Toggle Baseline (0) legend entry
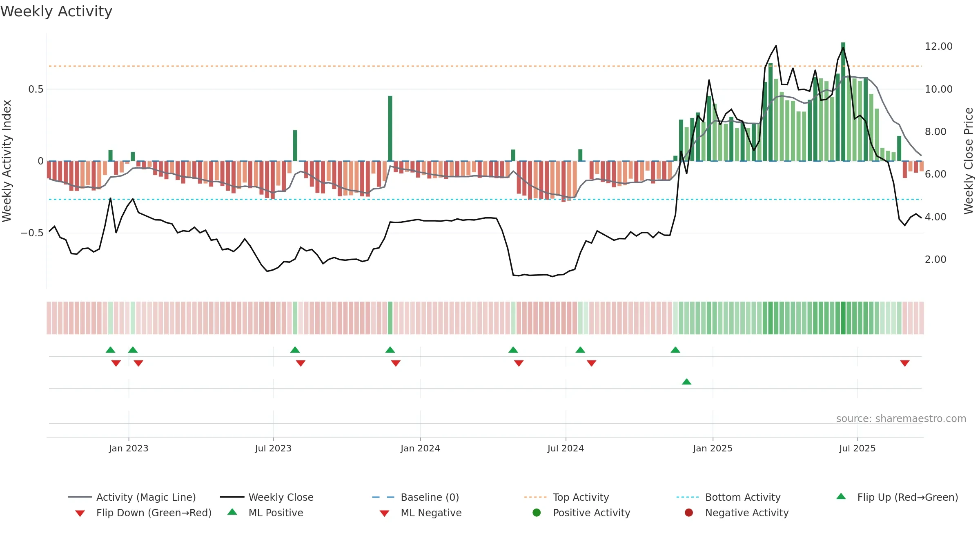 point(415,497)
